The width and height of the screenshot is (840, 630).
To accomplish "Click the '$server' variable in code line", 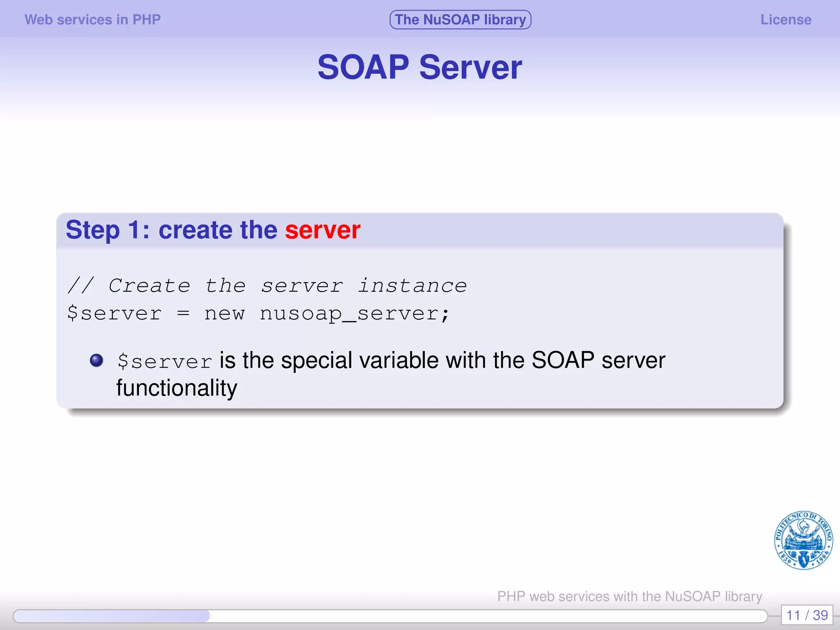I will point(114,314).
